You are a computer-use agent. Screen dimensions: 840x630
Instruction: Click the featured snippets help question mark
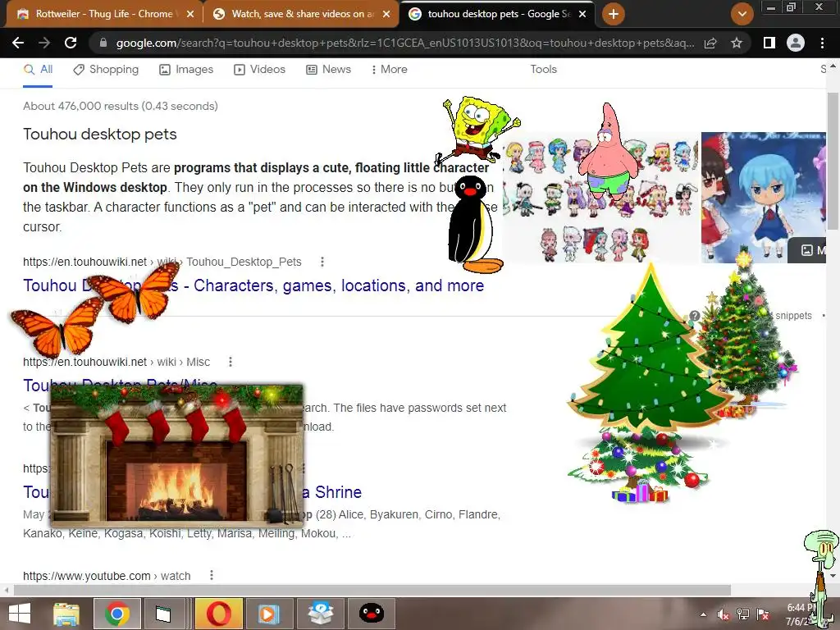point(695,316)
